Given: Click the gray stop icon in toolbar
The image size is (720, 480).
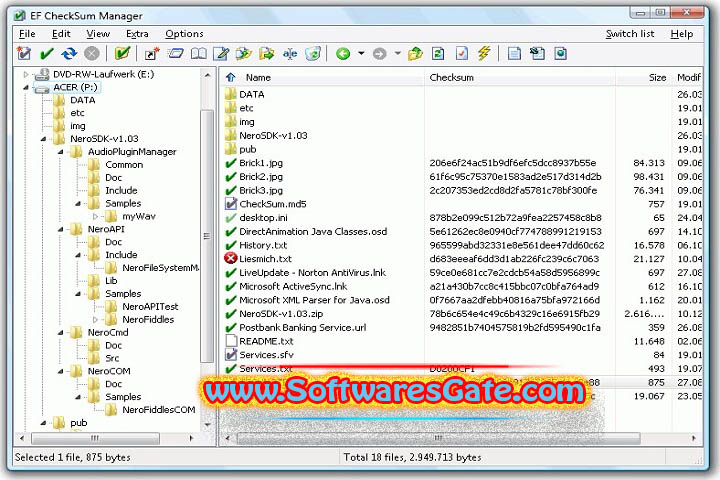Looking at the screenshot, I should (92, 54).
